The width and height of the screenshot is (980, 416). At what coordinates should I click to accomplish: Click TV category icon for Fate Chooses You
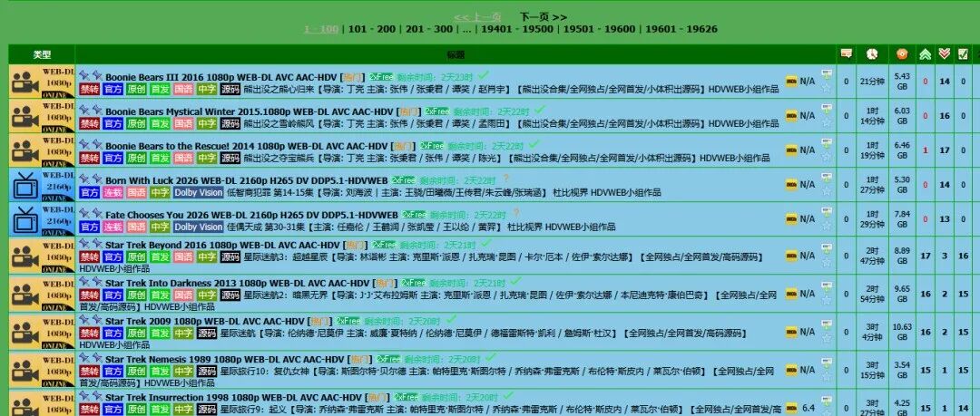click(41, 218)
